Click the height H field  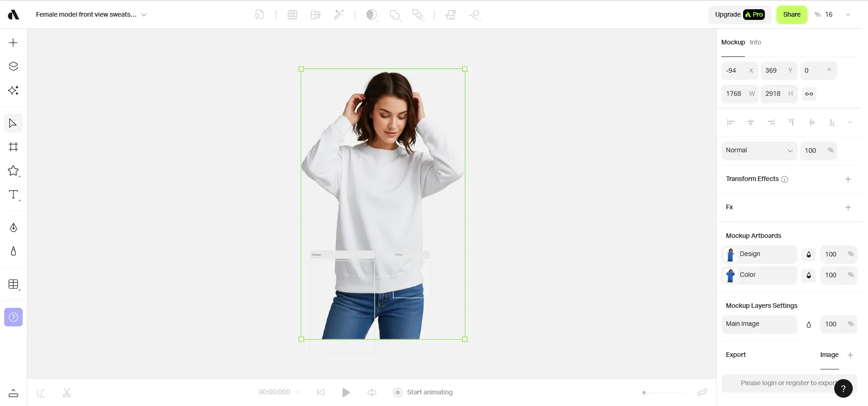click(x=779, y=94)
